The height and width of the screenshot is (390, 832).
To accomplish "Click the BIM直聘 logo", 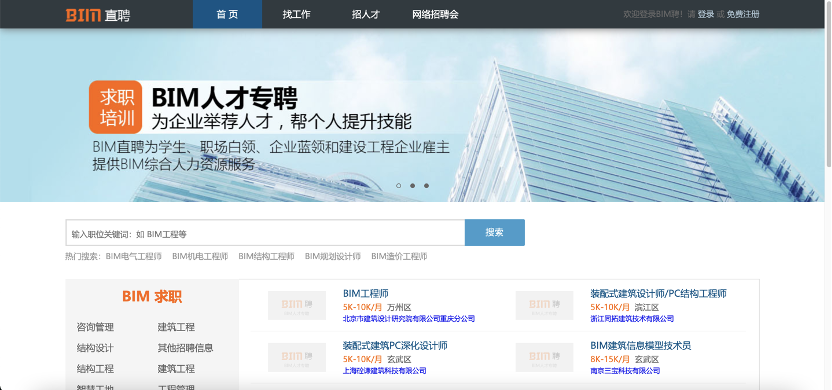I will pyautogui.click(x=98, y=15).
